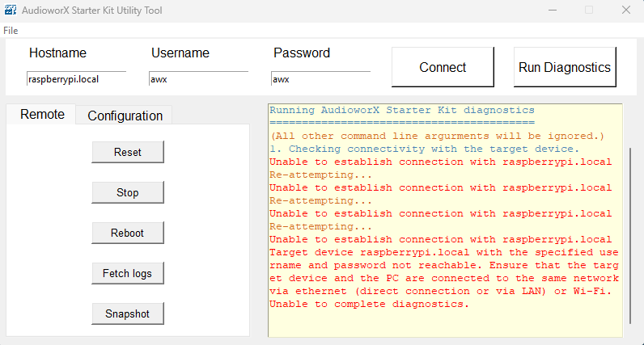Start Run Diagnostics
This screenshot has height=345, width=644.
(x=565, y=67)
